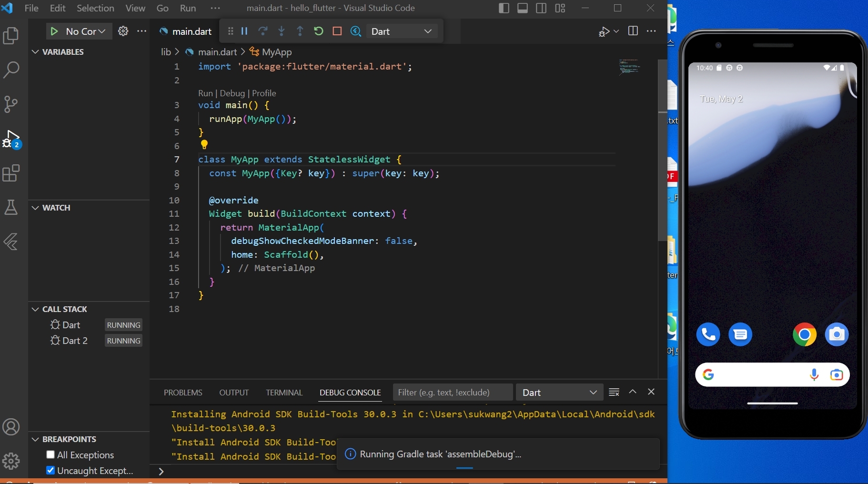Toggle Primary Side Bar layout

pos(504,8)
